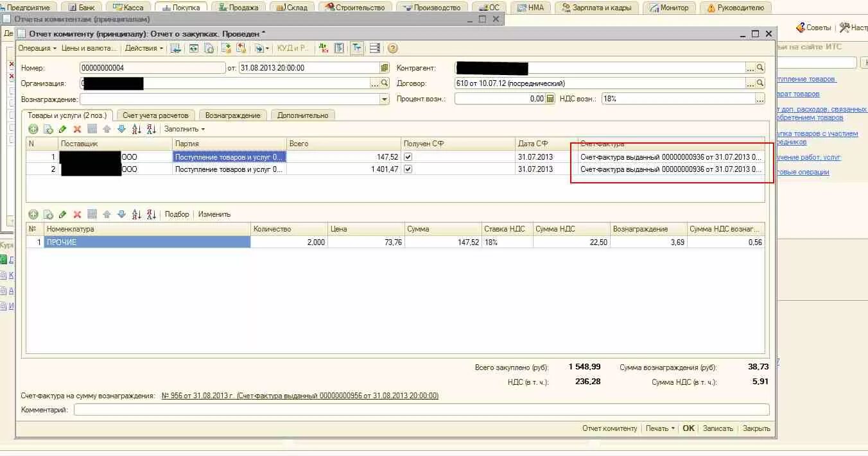The height and width of the screenshot is (456, 868).
Task: Select Товары и услуги (2 поз.) tab
Action: point(67,115)
